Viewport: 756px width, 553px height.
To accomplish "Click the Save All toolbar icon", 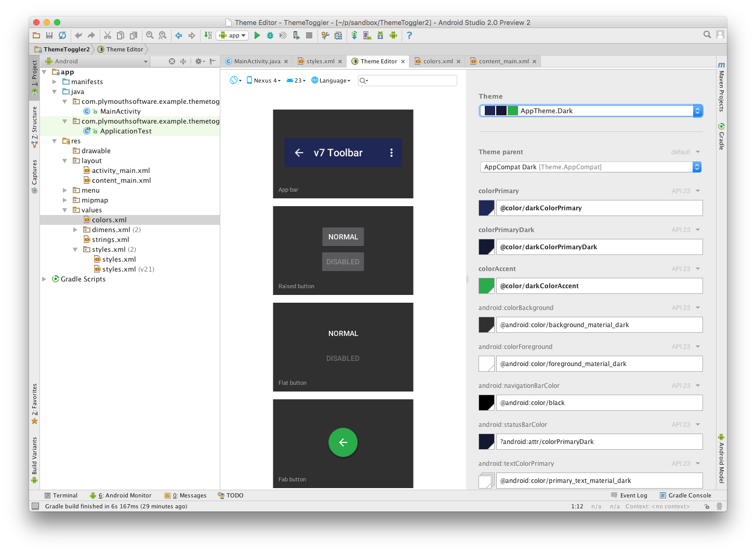I will tap(49, 35).
